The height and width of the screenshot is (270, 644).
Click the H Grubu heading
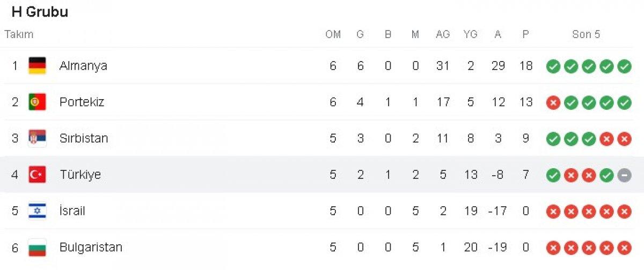(x=40, y=12)
